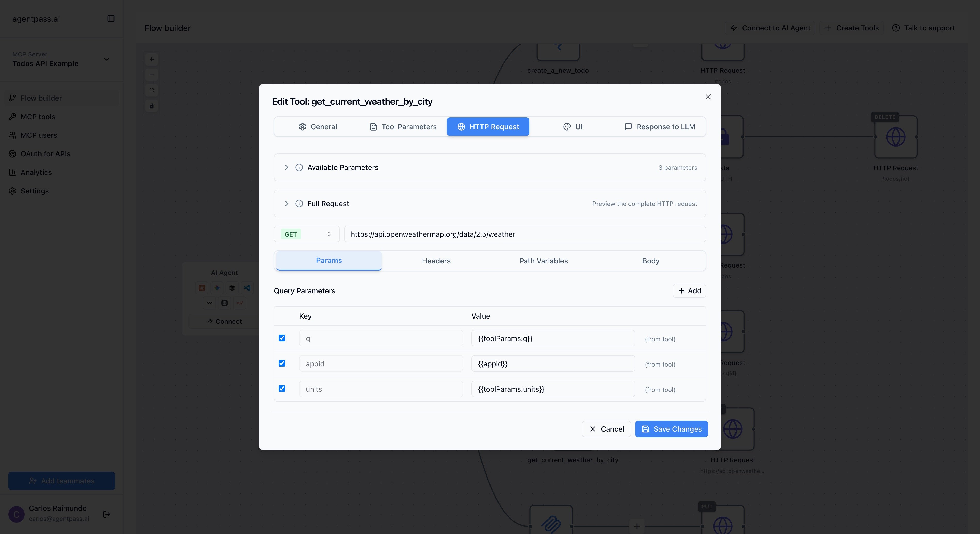Image resolution: width=980 pixels, height=534 pixels.
Task: Close the Edit Tool dialog
Action: (708, 97)
